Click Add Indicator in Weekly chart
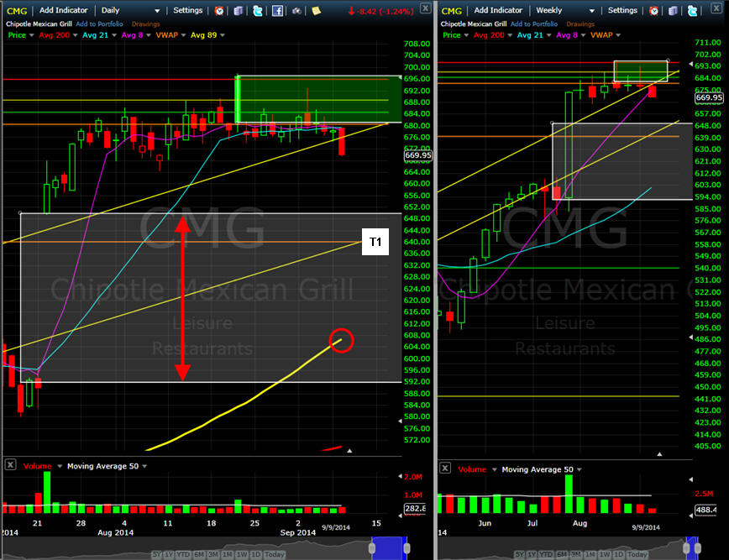The image size is (729, 560). pos(498,10)
